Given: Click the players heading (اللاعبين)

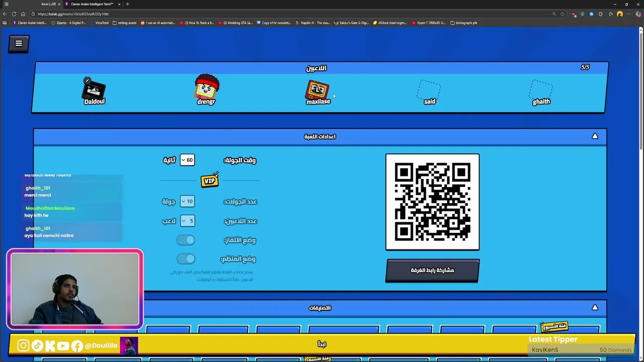Looking at the screenshot, I should tap(316, 68).
